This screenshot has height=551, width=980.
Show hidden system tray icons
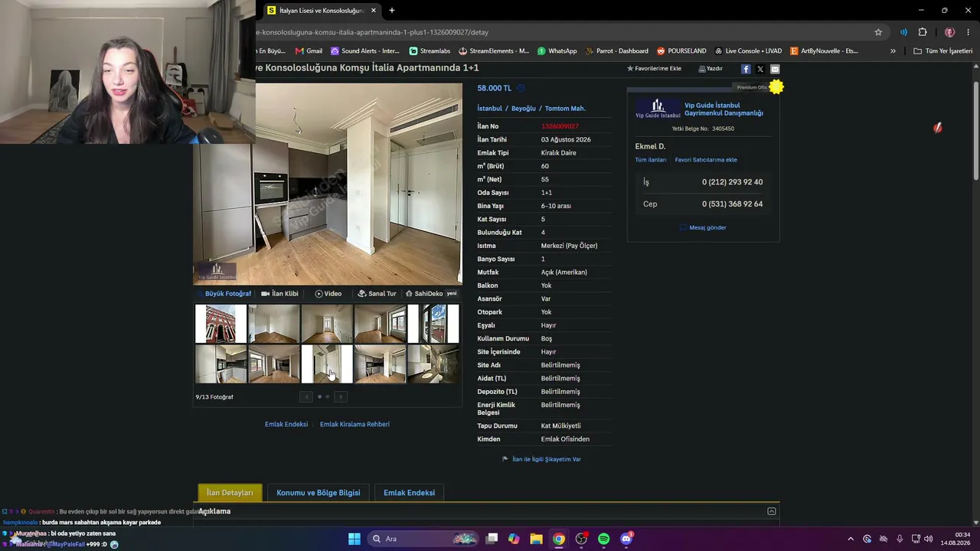[x=850, y=539]
